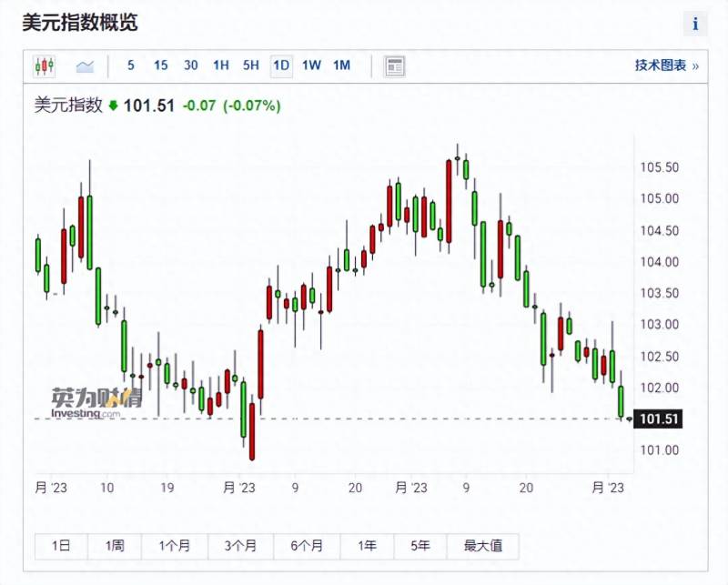Image resolution: width=728 pixels, height=585 pixels.
Task: Set range to 1年
Action: [x=367, y=546]
